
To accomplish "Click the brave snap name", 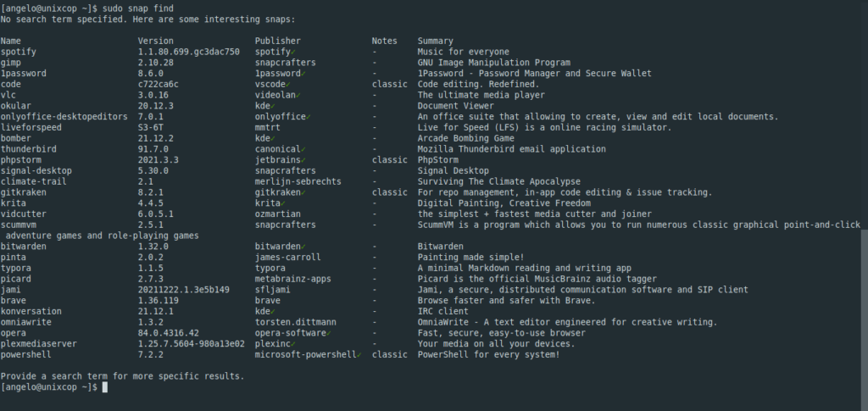I will coord(14,300).
